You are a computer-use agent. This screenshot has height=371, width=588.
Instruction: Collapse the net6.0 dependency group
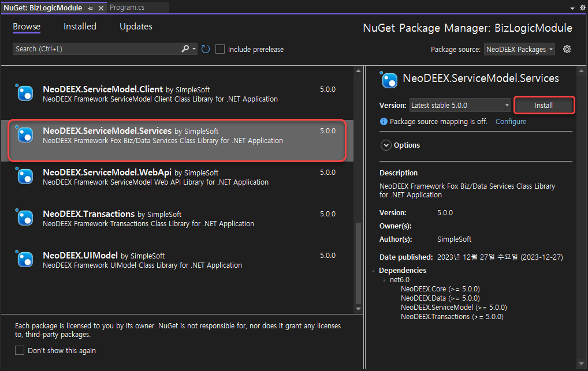click(384, 280)
